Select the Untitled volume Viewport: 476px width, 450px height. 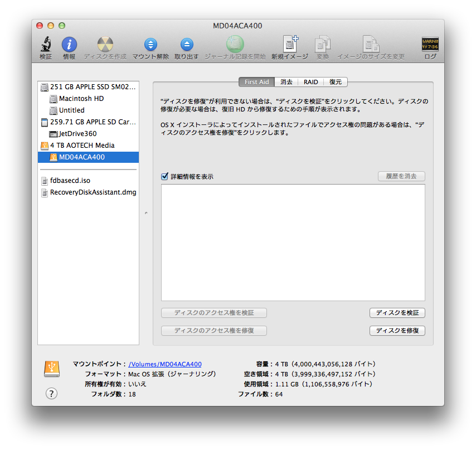tap(88, 110)
